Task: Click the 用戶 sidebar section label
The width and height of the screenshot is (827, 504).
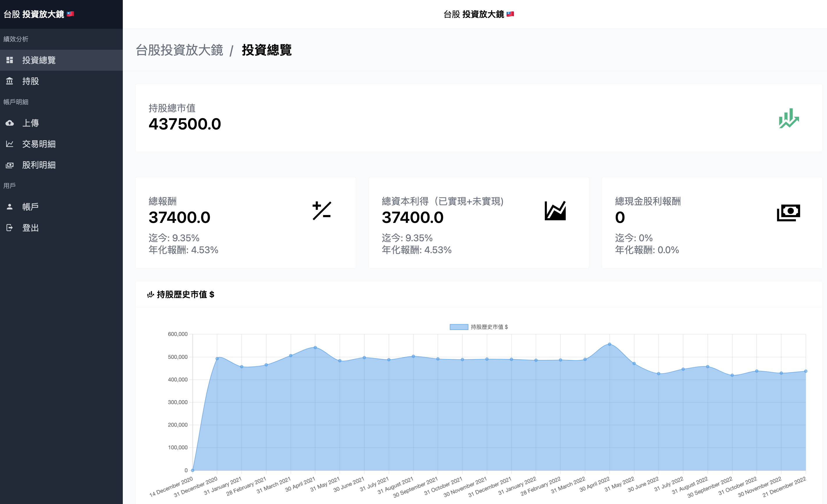Action: (9, 186)
